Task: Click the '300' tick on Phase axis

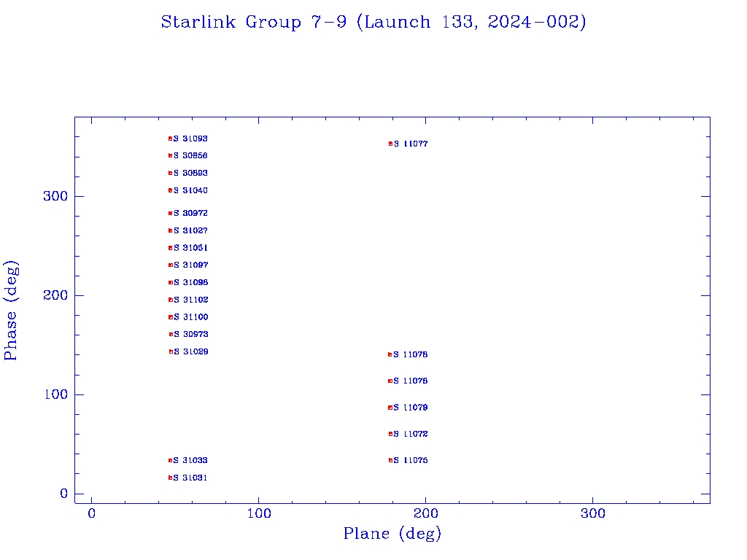Action: [x=55, y=196]
